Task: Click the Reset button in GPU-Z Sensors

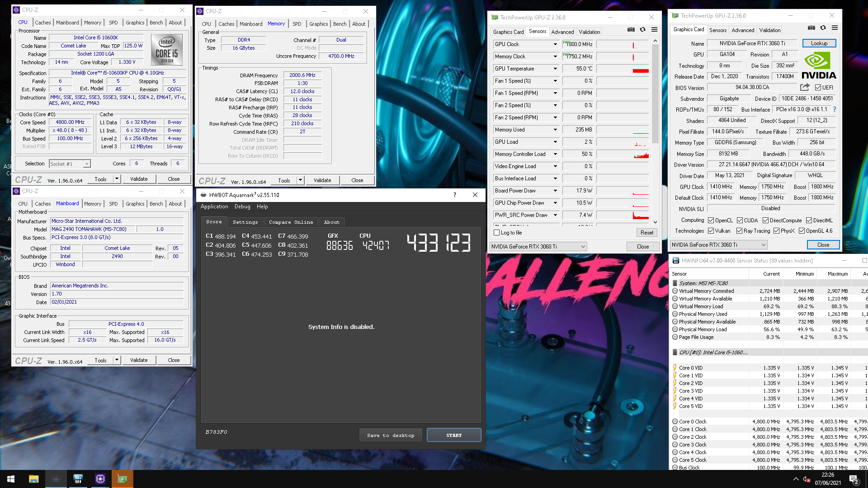Action: [x=647, y=233]
